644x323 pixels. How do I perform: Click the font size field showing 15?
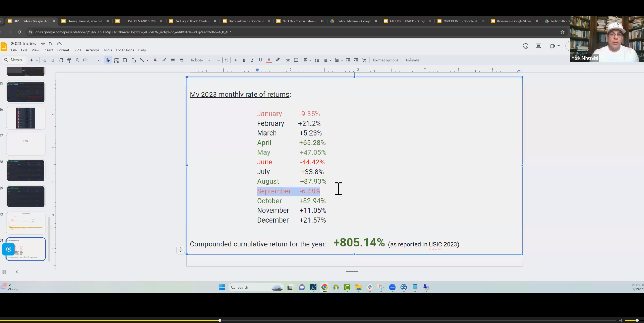click(x=227, y=60)
